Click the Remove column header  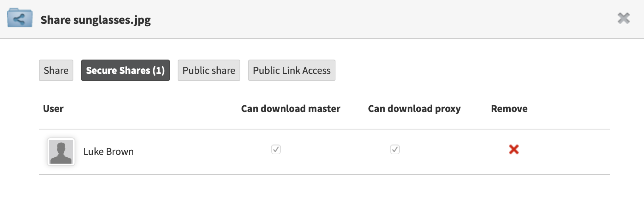click(x=509, y=109)
